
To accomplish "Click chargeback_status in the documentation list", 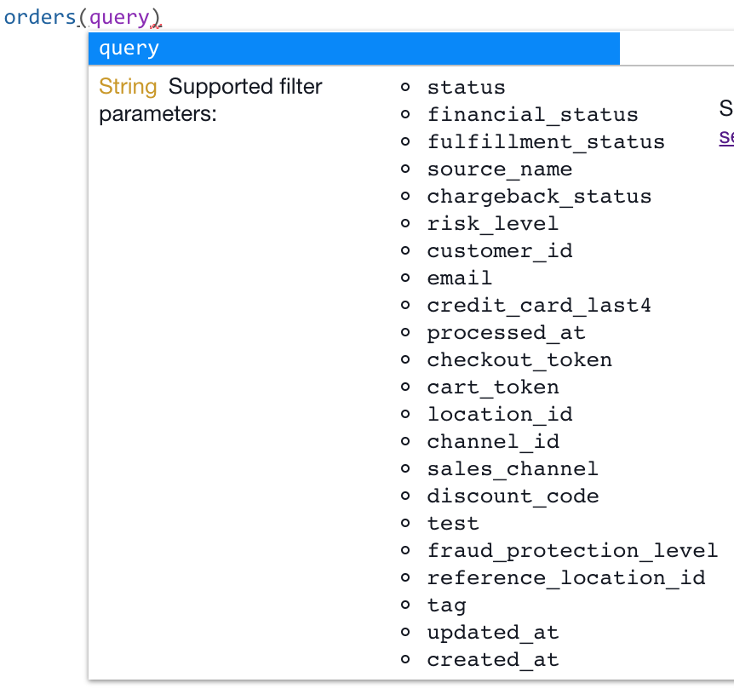I will (539, 197).
